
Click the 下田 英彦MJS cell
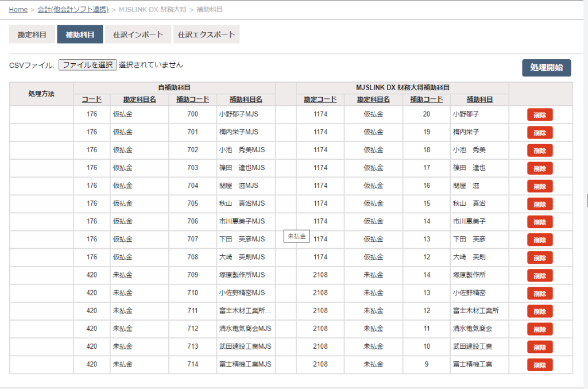pos(246,239)
